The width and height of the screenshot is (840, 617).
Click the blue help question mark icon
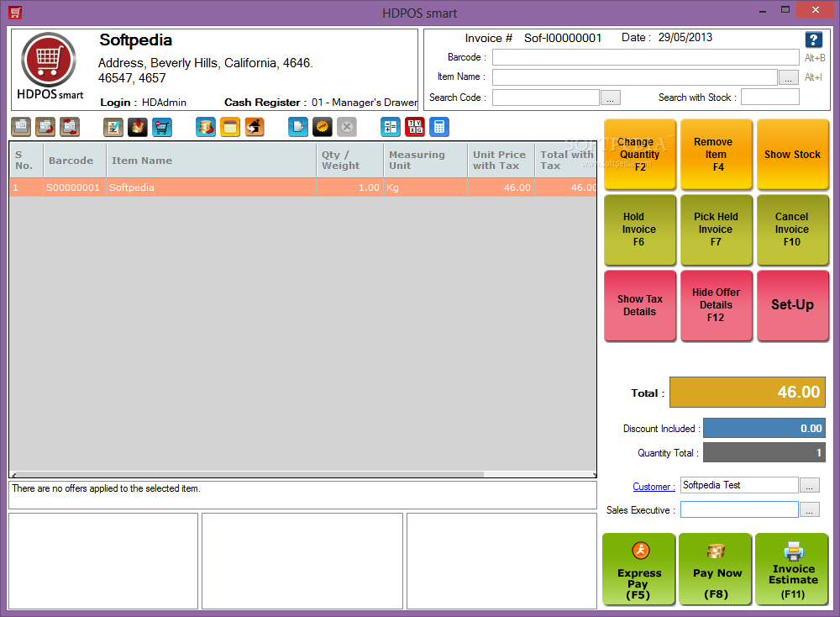(813, 40)
